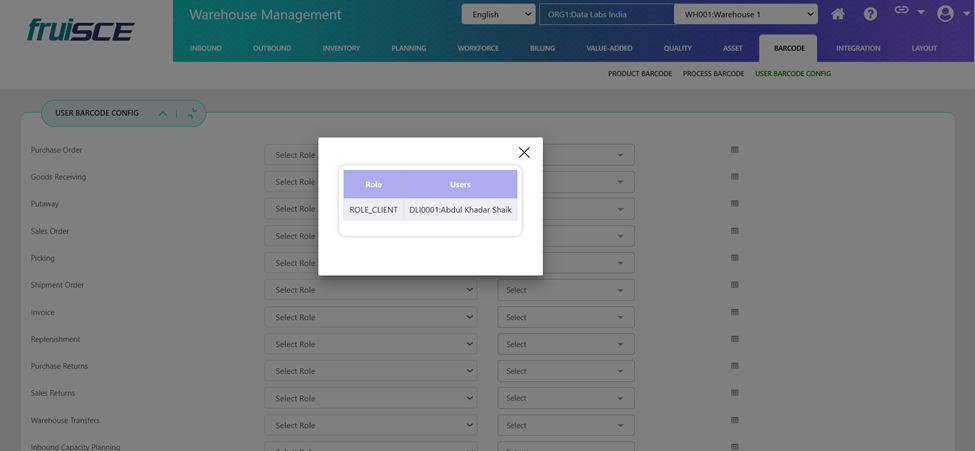
Task: Minimize the User Barcode Config panel icon
Action: coord(192,114)
